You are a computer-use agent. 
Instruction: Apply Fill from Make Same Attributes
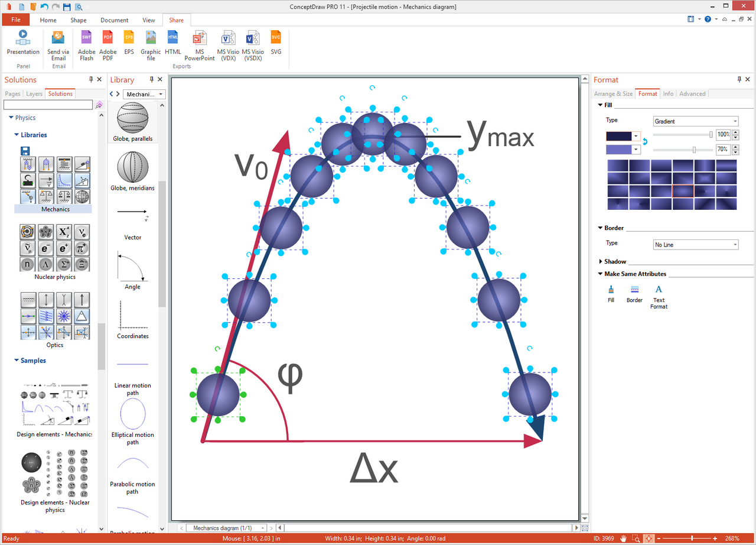pyautogui.click(x=611, y=293)
